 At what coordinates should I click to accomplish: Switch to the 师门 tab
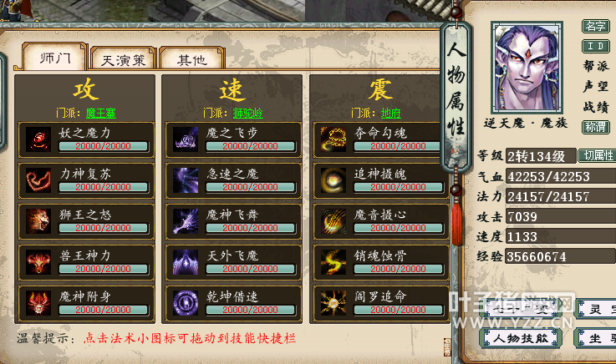tap(55, 58)
